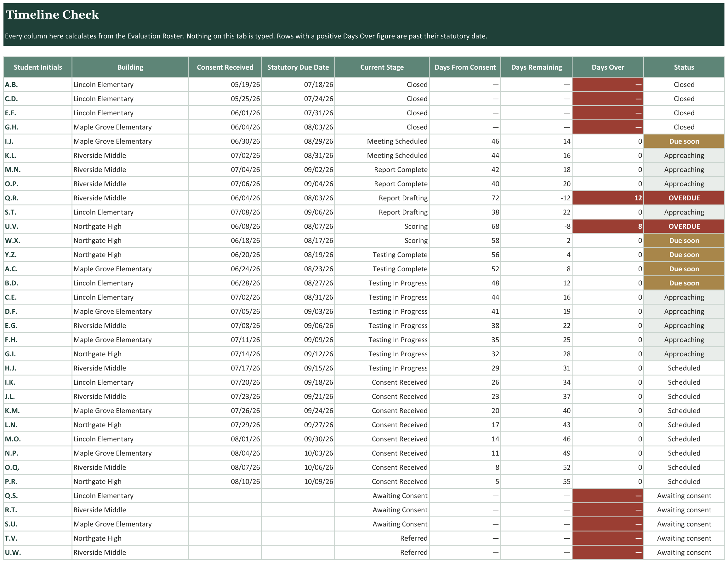Select the Consent Received column header
Image resolution: width=728 pixels, height=563 pixels.
(x=225, y=67)
